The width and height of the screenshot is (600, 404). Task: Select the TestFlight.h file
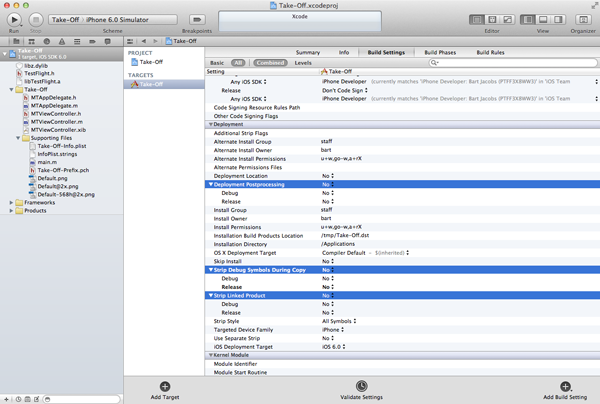click(39, 73)
